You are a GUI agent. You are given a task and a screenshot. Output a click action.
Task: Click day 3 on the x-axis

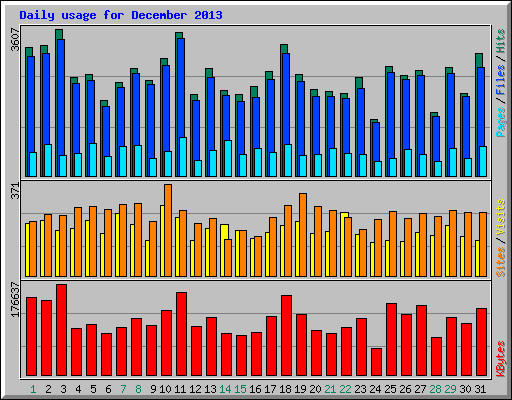point(63,389)
